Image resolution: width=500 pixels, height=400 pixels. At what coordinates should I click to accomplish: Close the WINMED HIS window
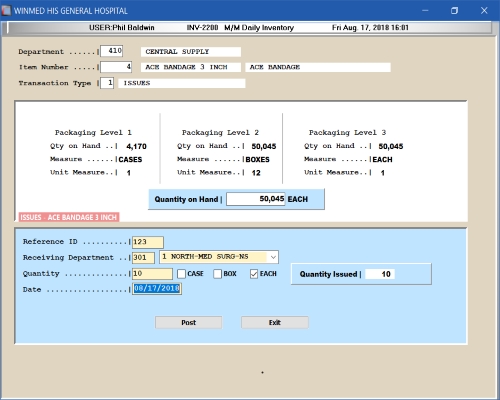click(484, 10)
